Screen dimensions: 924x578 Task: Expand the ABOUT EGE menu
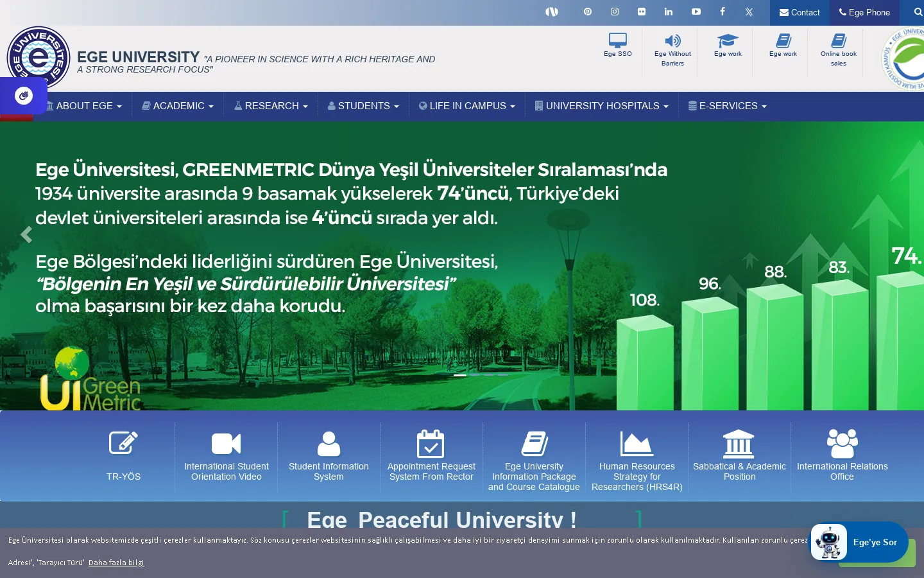[x=83, y=106]
